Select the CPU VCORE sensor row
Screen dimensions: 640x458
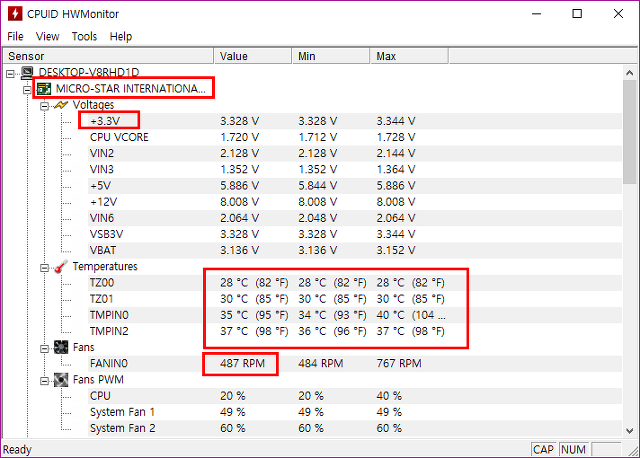(354, 137)
